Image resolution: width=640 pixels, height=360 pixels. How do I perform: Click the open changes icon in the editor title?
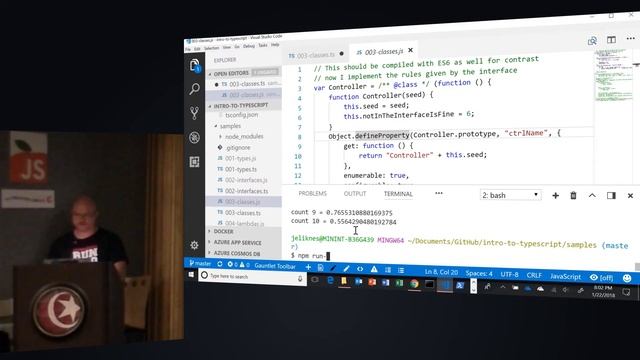click(x=592, y=40)
